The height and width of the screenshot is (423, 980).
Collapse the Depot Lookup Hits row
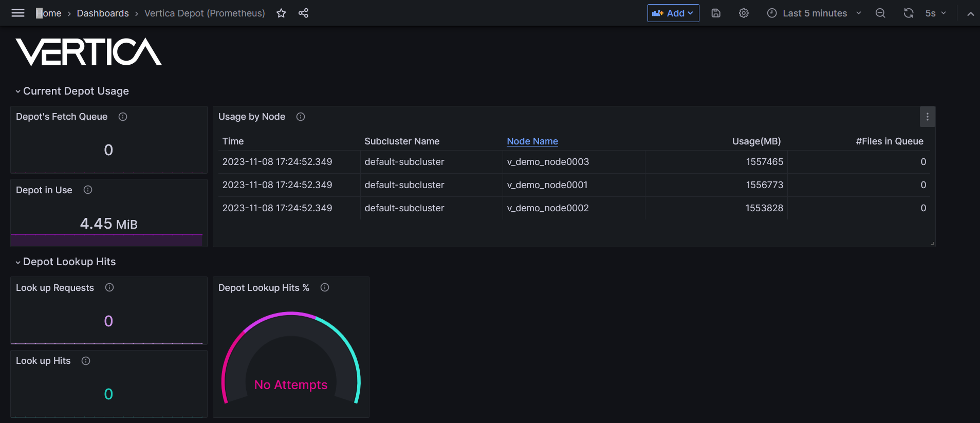click(x=19, y=262)
